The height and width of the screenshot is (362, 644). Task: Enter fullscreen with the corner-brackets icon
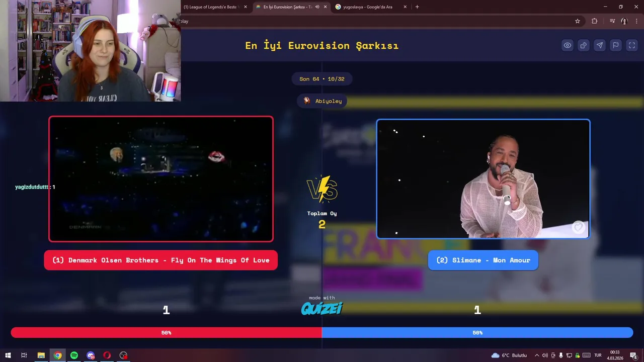point(632,45)
